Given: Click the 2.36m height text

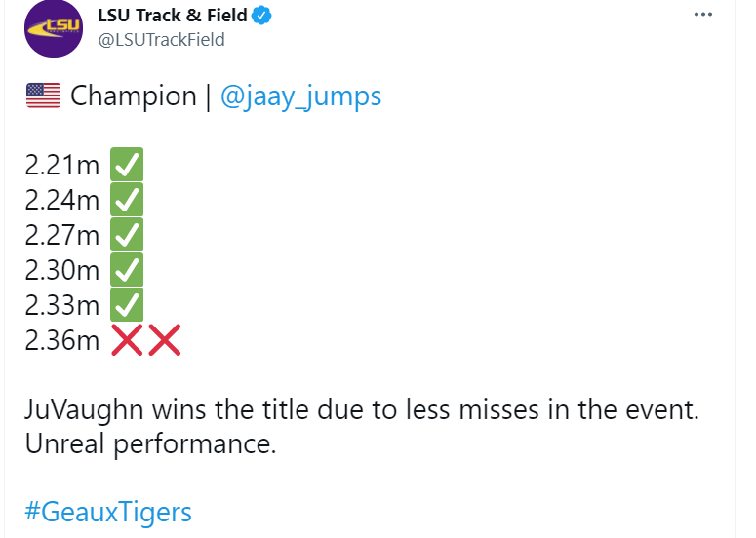Looking at the screenshot, I should pyautogui.click(x=62, y=340).
